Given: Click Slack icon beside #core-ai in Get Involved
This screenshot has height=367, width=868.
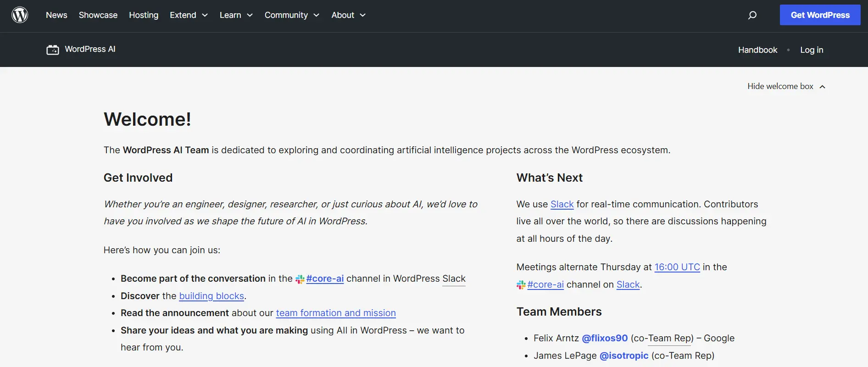Looking at the screenshot, I should point(300,279).
